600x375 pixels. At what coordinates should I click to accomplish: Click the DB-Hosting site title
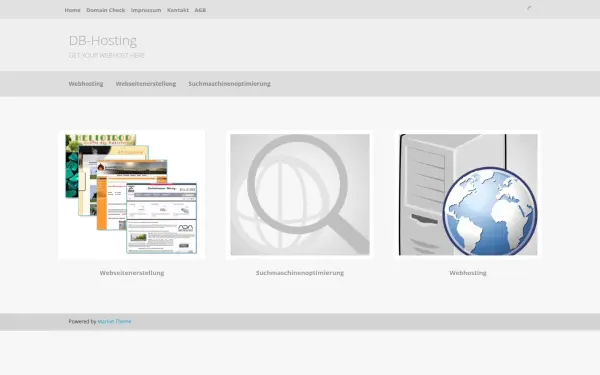(103, 41)
